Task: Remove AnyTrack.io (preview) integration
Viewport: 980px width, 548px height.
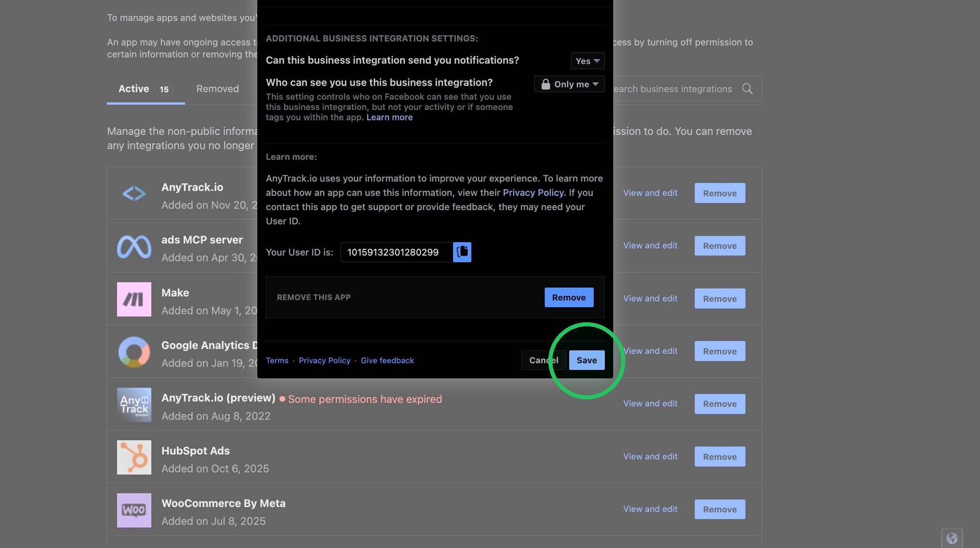Action: point(720,404)
